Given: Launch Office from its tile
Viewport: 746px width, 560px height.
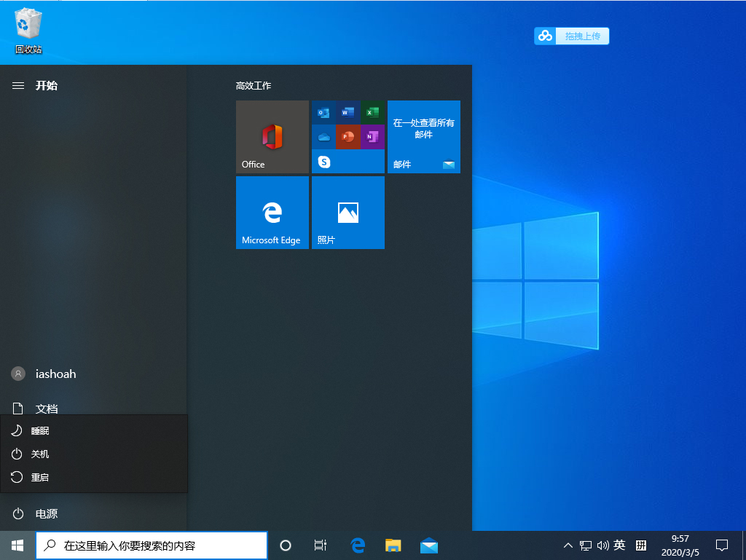Looking at the screenshot, I should [x=272, y=137].
